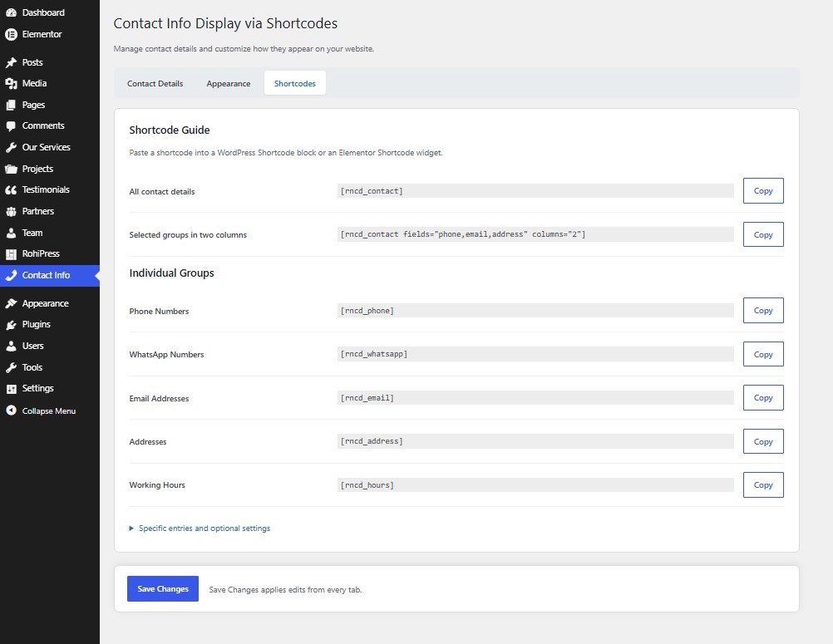Click the Individual Groups heading
The width and height of the screenshot is (833, 644).
coord(171,273)
